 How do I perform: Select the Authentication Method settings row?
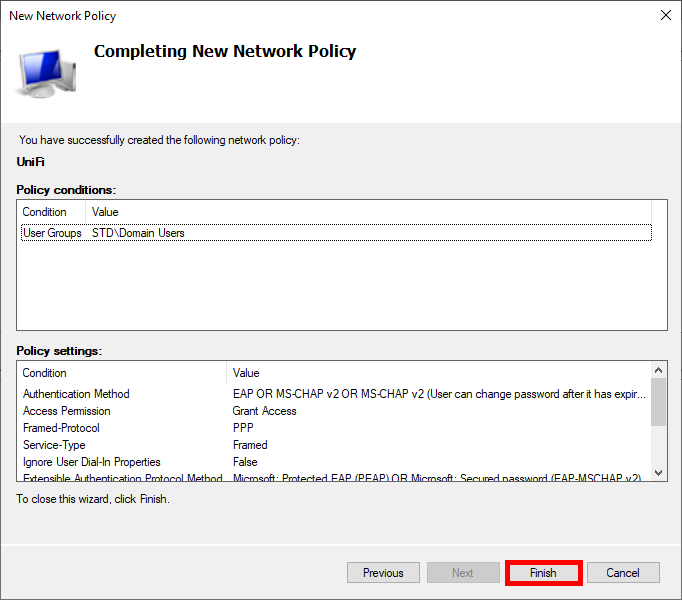[x=76, y=394]
